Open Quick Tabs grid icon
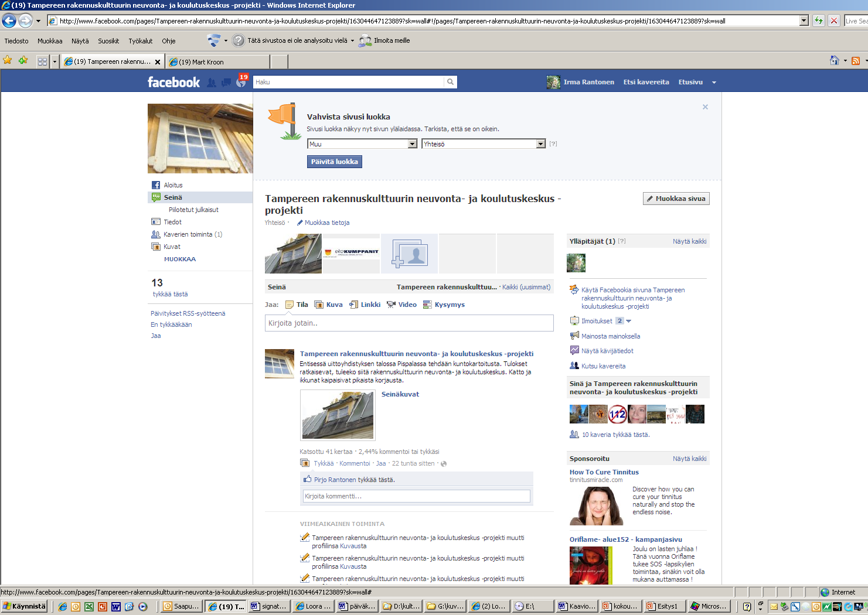Screen dimensions: 868x615 [42, 61]
